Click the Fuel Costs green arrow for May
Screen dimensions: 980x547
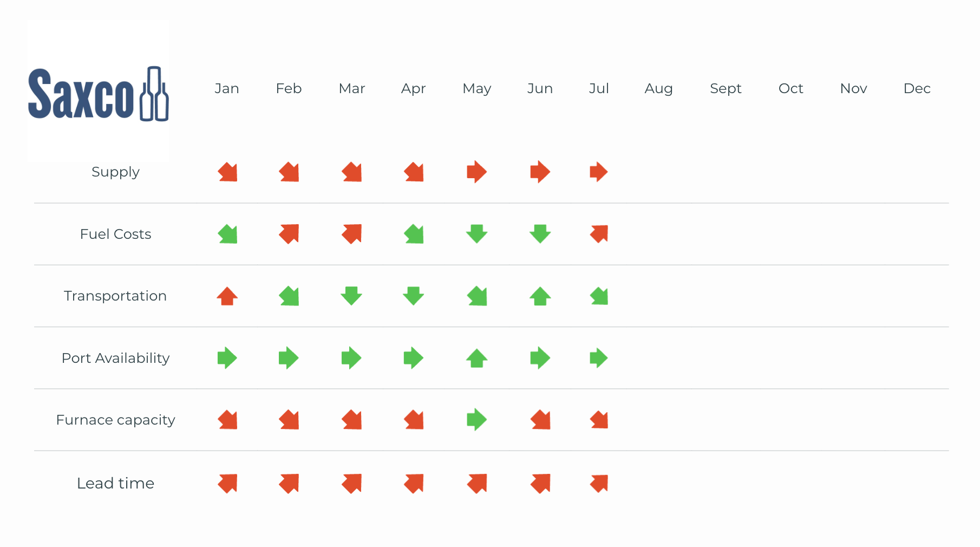coord(477,234)
